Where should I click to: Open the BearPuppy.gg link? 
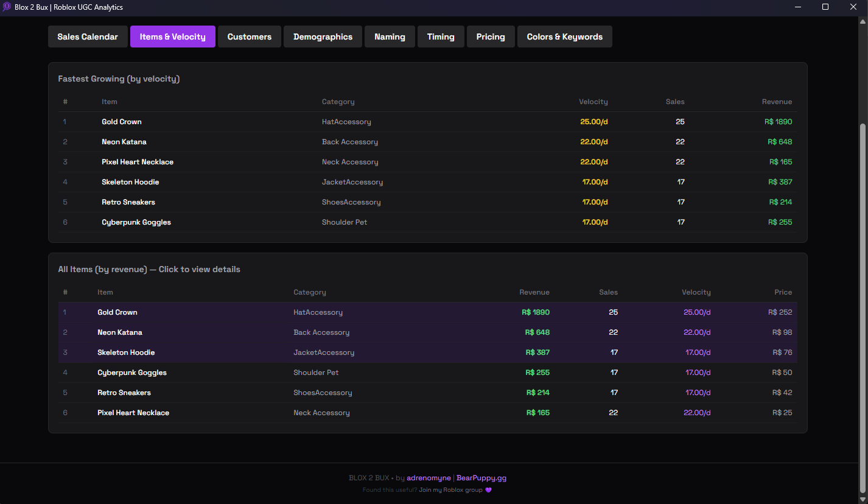[x=481, y=478]
